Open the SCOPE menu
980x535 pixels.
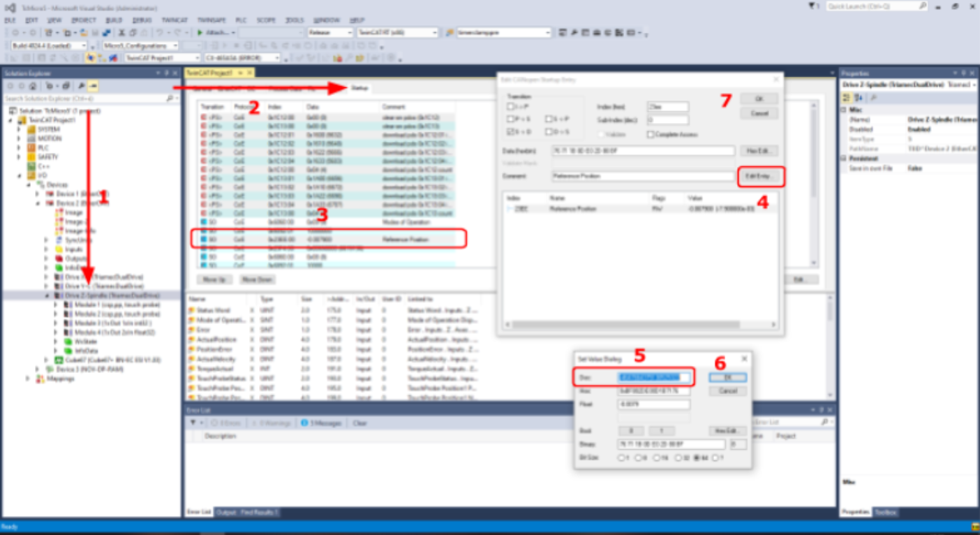point(265,20)
